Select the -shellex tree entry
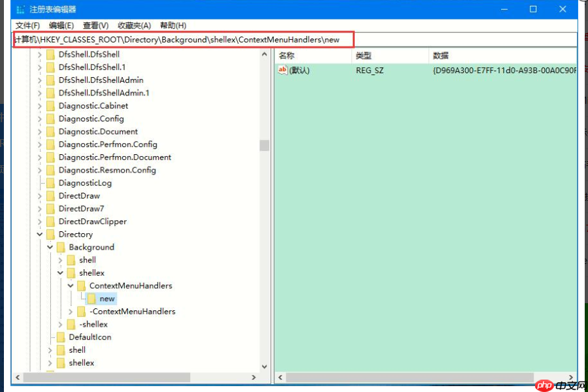The height and width of the screenshot is (392, 588). click(93, 325)
